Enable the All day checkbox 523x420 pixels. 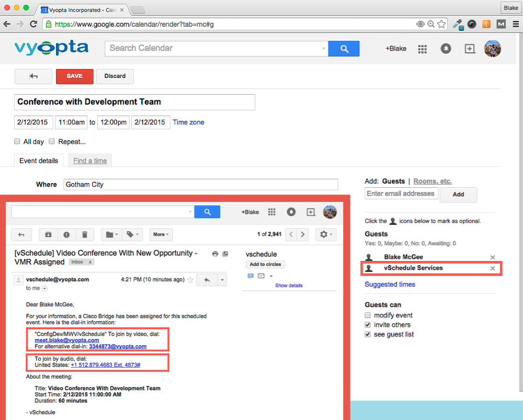[x=17, y=141]
